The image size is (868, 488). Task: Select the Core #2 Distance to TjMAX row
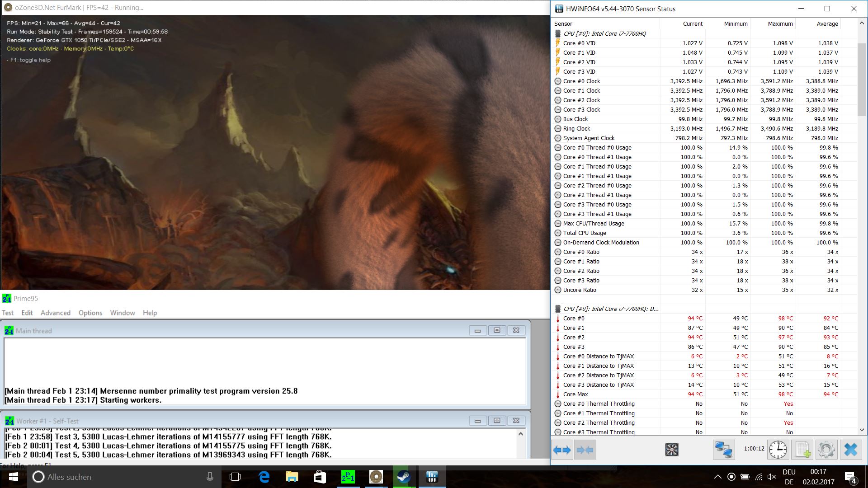704,375
